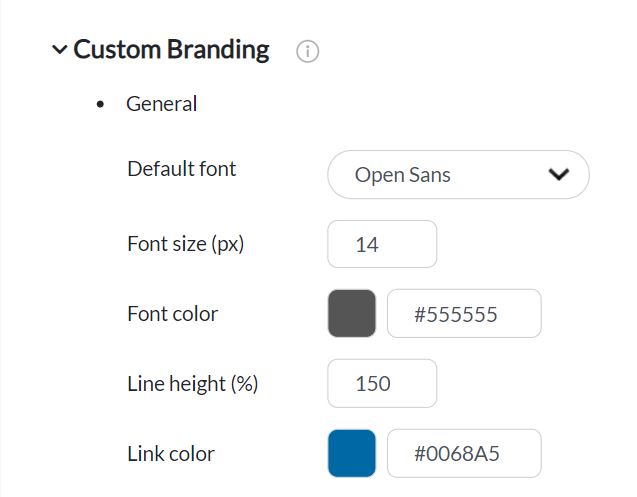
Task: Click the Default font dropdown arrow
Action: click(559, 174)
